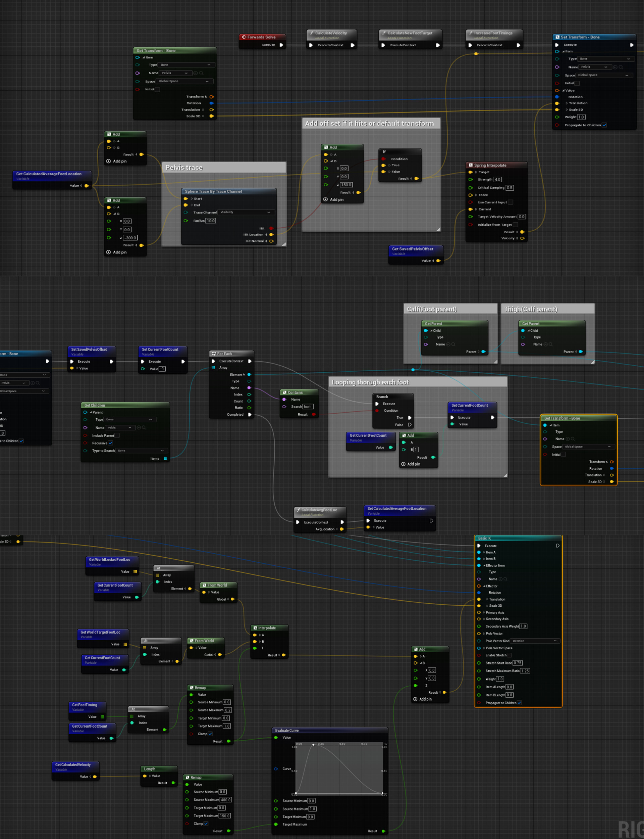Screen dimensions: 644x839
Task: Open the Trace Channel Visibility dropdown
Action: tap(247, 212)
